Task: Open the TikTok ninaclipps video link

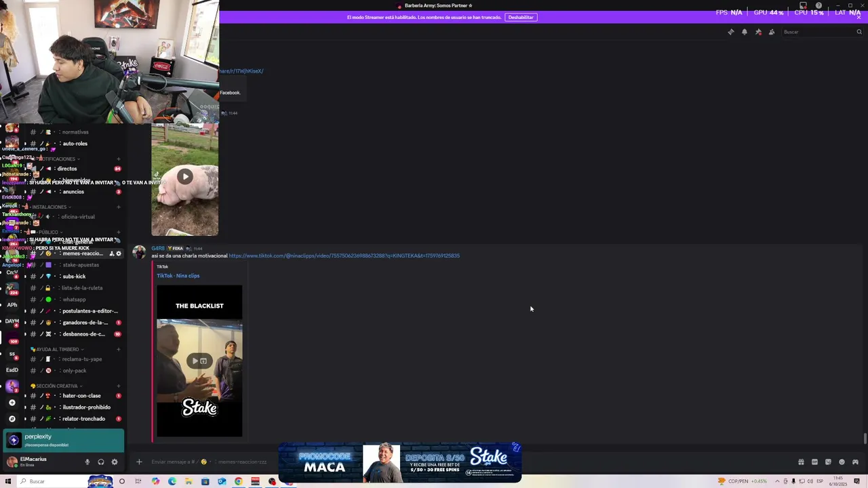Action: [x=344, y=256]
